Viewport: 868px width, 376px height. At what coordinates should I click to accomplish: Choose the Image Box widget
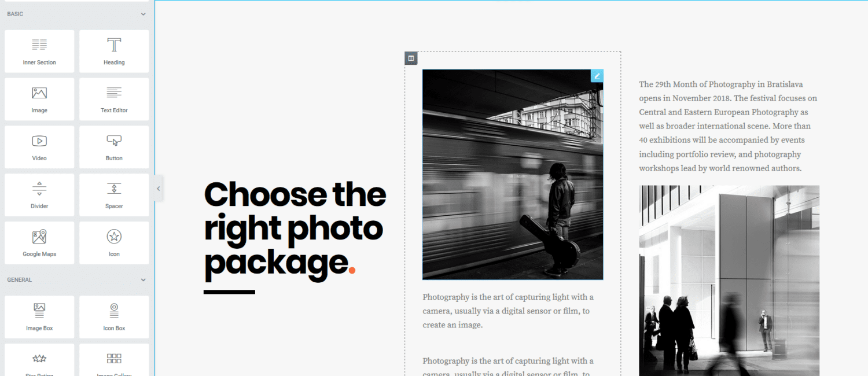click(x=39, y=317)
